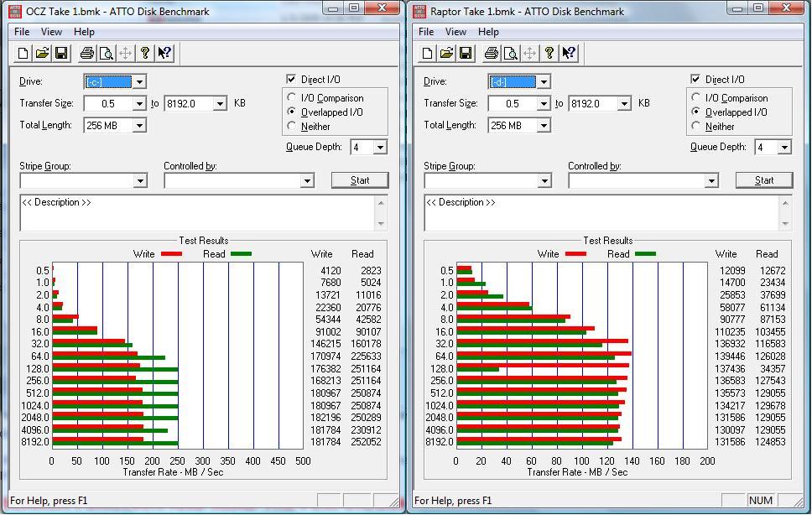The image size is (812, 515).
Task: Open 8192.0 transfer size dropdown in OCZ window
Action: tap(220, 103)
